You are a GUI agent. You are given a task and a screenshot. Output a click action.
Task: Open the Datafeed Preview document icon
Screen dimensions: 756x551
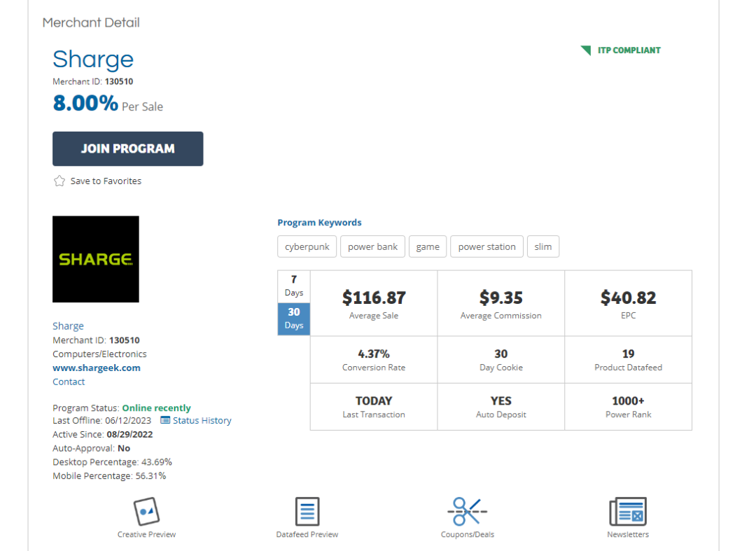click(x=307, y=511)
